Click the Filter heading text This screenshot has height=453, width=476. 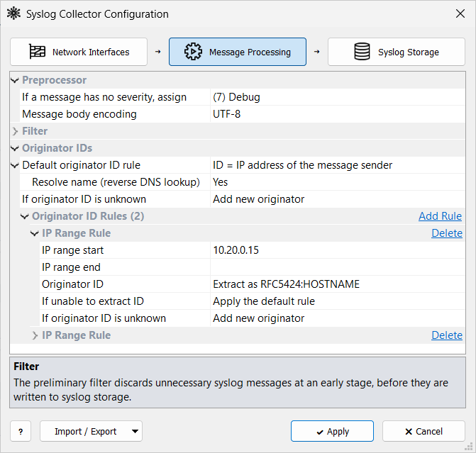click(35, 131)
